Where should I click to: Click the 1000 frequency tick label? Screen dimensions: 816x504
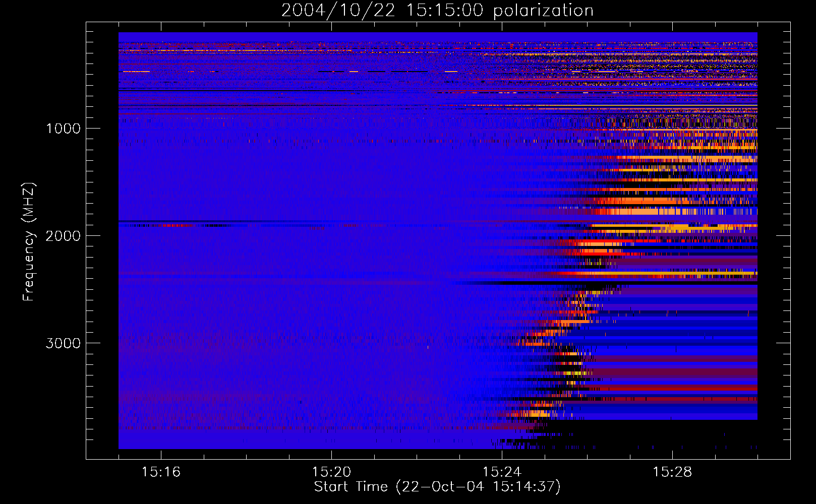pyautogui.click(x=63, y=129)
